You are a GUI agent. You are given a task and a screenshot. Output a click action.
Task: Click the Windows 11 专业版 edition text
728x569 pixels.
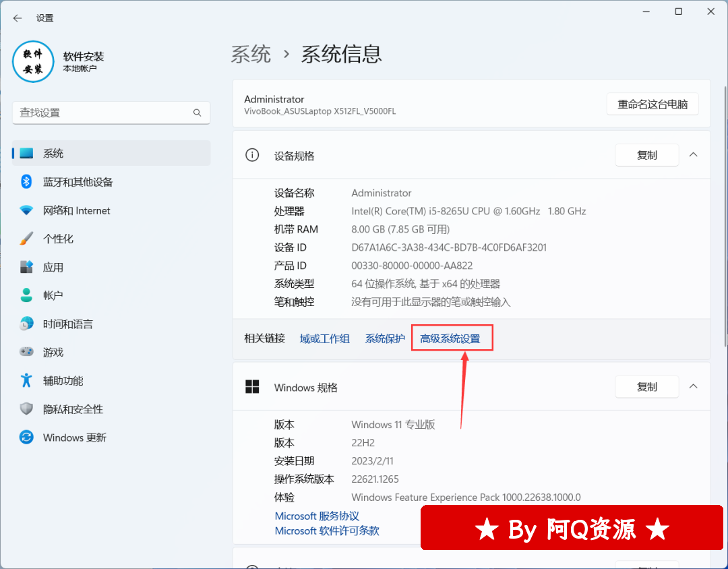coord(393,425)
